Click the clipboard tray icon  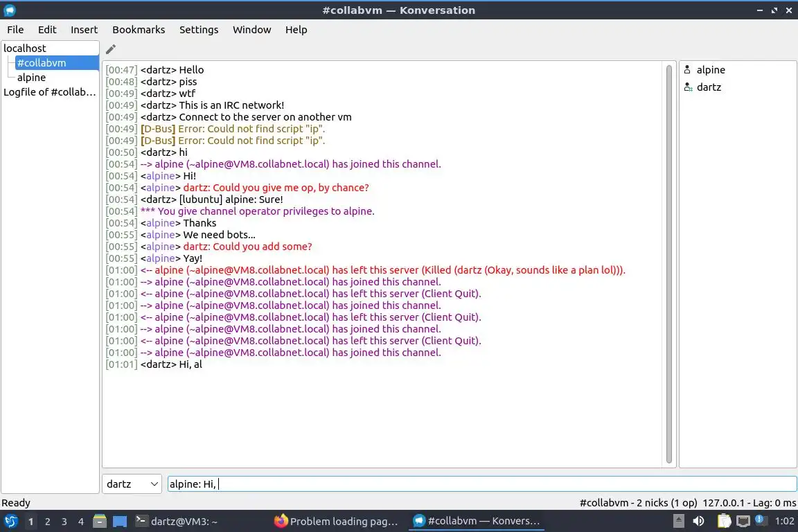(724, 521)
